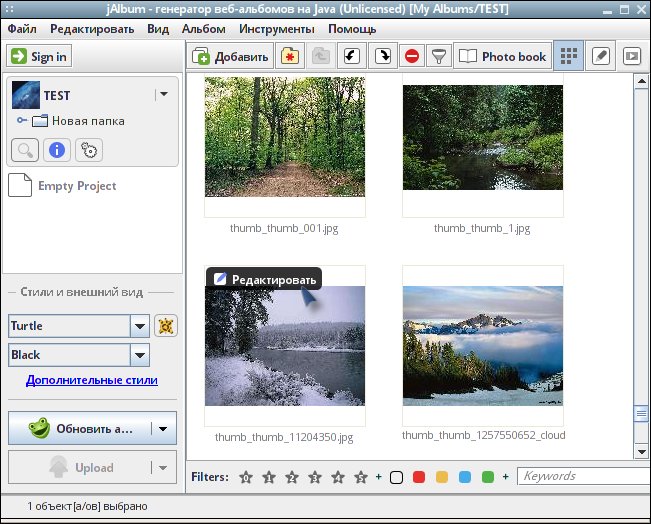Screen dimensions: 651x524
Task: Open the Photo book button
Action: click(x=503, y=56)
